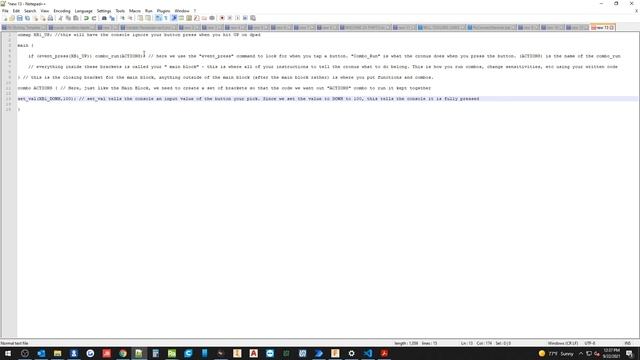The image size is (640, 360).
Task: Click the Save recorded macro icon
Action: (253, 18)
